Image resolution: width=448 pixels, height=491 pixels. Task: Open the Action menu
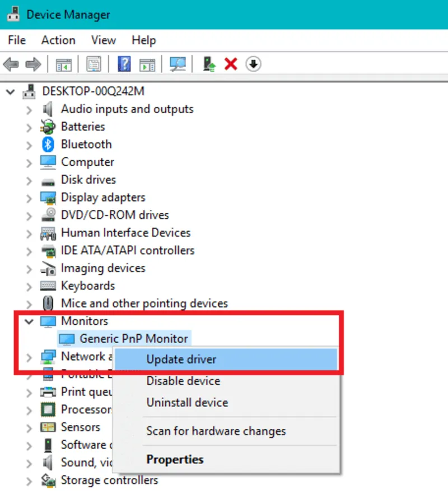58,40
